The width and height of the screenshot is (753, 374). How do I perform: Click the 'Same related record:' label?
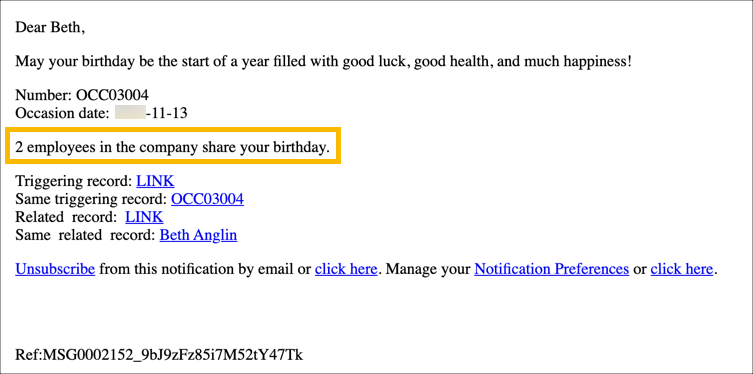pos(85,236)
